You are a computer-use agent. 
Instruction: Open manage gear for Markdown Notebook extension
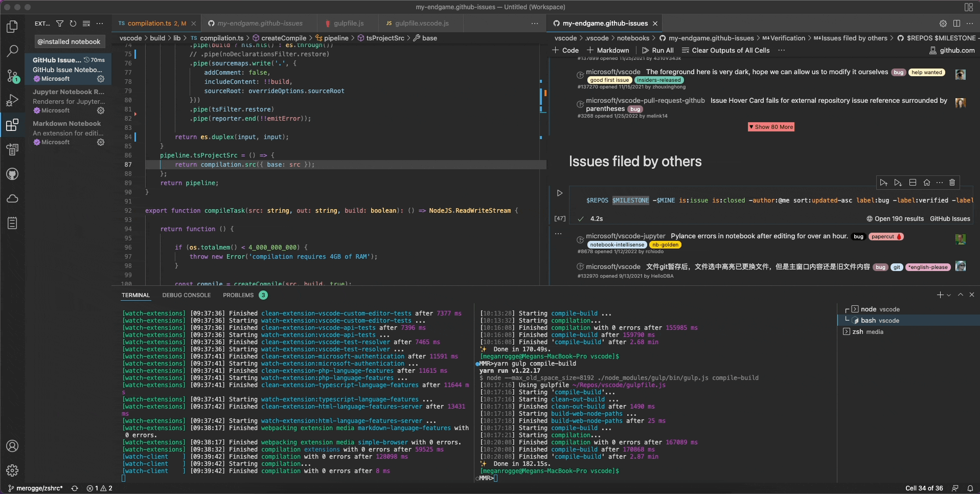point(101,142)
